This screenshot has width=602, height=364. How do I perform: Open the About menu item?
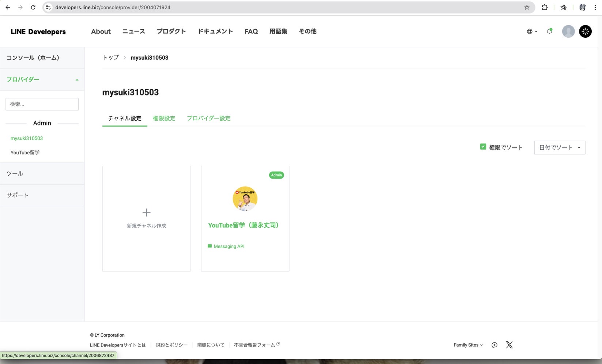coord(101,31)
